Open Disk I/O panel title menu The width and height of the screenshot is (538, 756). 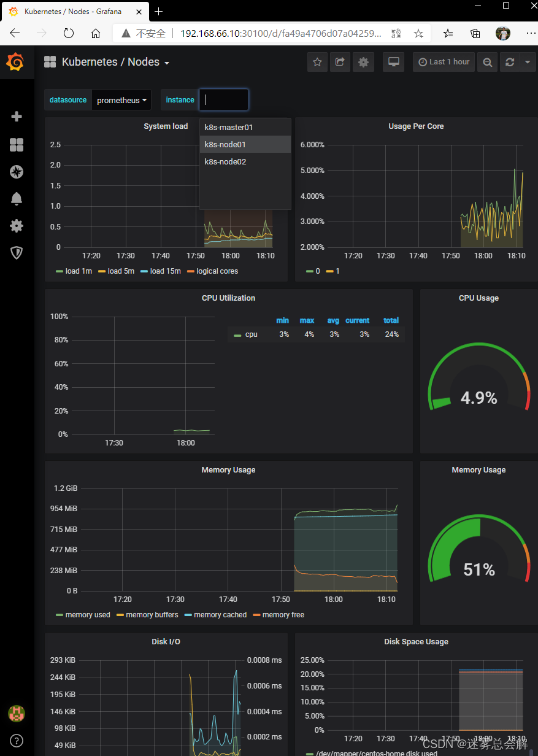point(166,642)
